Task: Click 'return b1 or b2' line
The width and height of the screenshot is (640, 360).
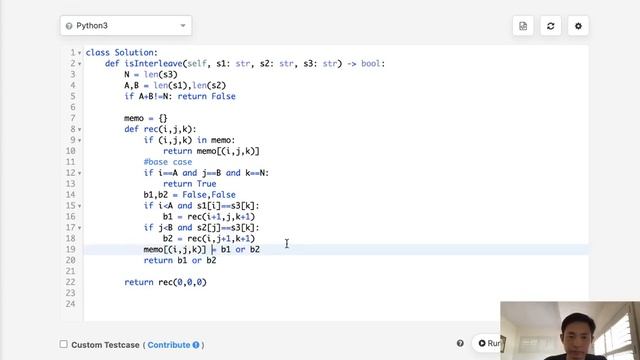Action: 180,260
